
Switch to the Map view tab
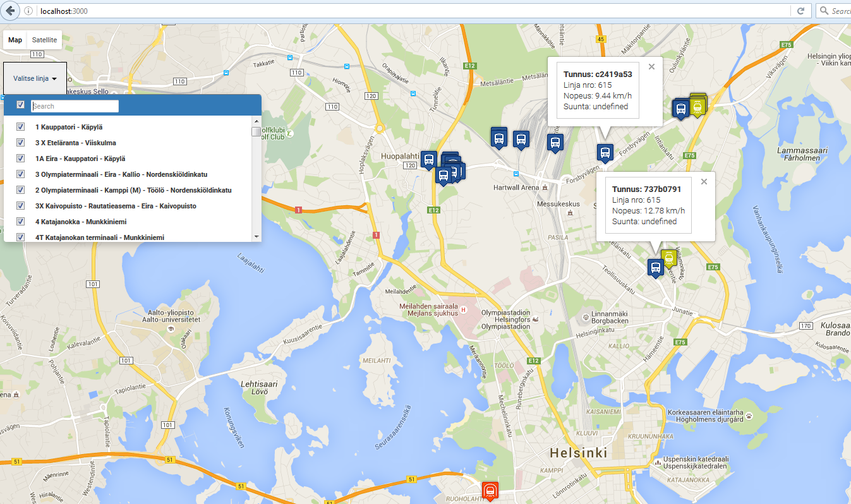click(15, 40)
